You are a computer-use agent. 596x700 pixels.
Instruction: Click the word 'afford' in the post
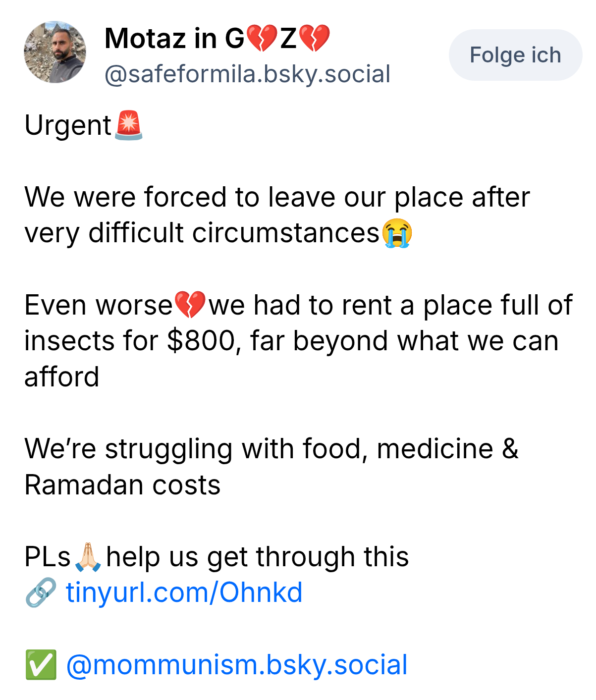tap(62, 377)
